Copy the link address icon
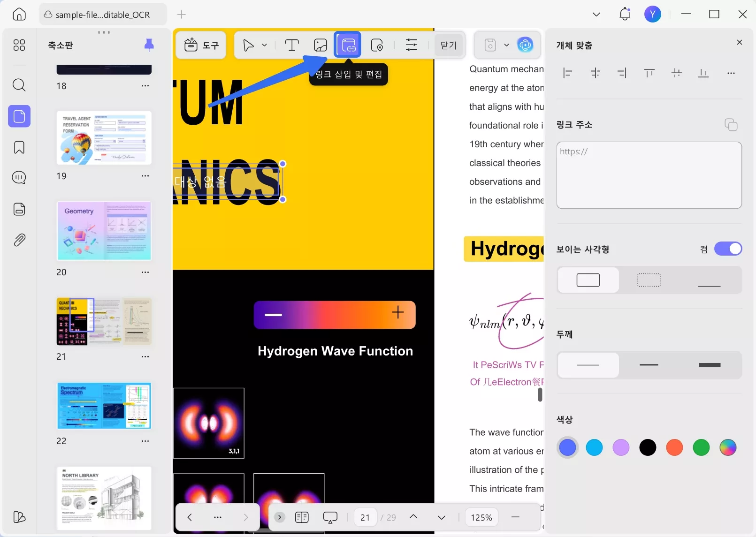The width and height of the screenshot is (756, 537). 731,125
